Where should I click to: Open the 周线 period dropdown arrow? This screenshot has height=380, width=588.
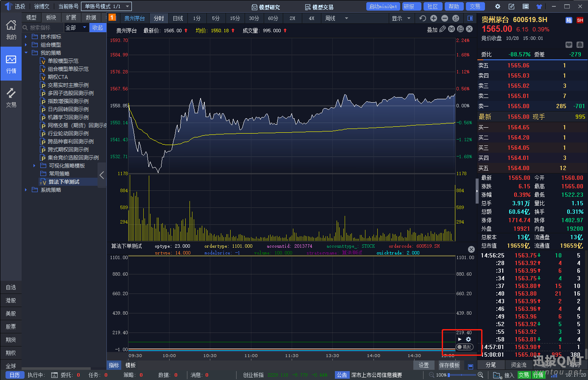point(346,18)
